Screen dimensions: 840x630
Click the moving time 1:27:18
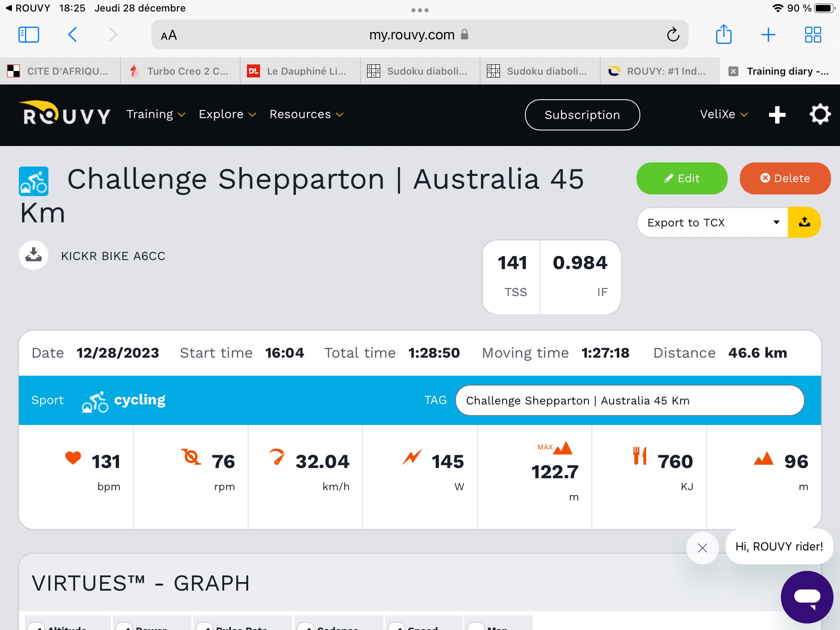[605, 353]
